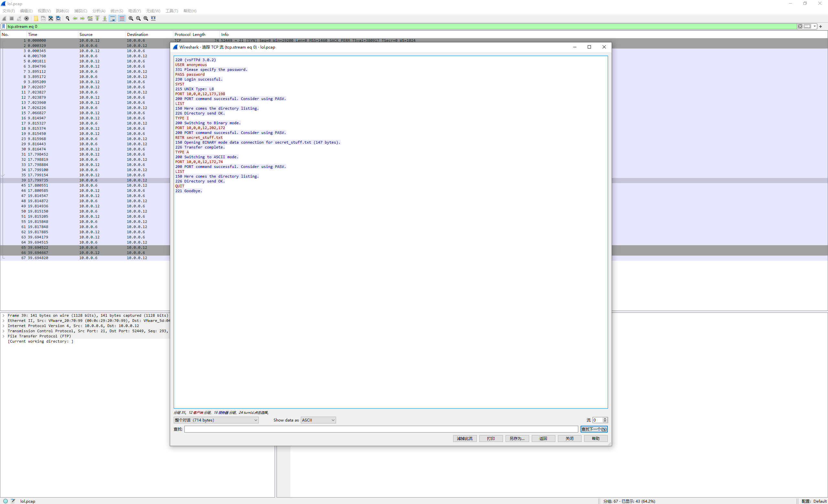Open the Show data as ASCII dropdown

tap(318, 420)
